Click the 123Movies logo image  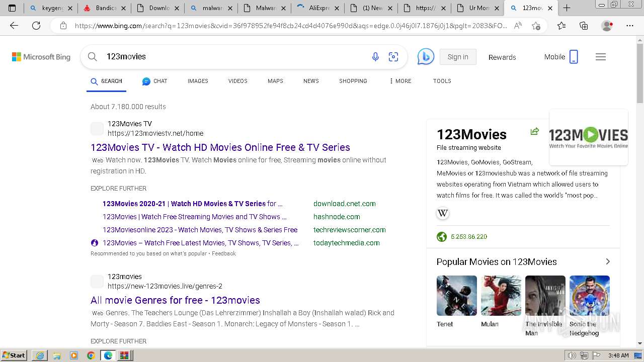click(589, 137)
